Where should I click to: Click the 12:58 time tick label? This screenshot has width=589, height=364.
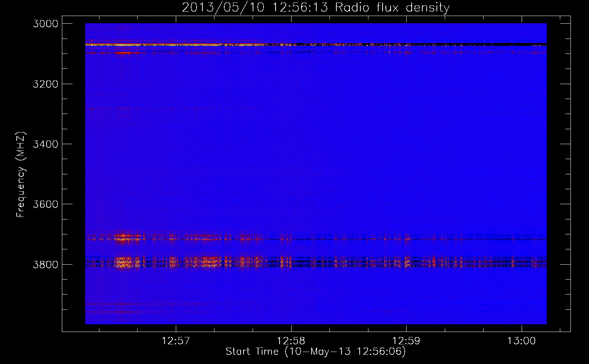[291, 341]
